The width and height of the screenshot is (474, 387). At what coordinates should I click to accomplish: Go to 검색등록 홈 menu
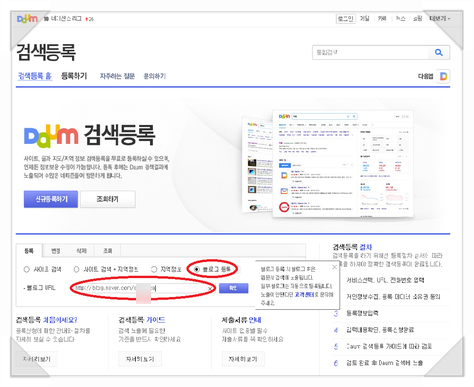tap(35, 76)
